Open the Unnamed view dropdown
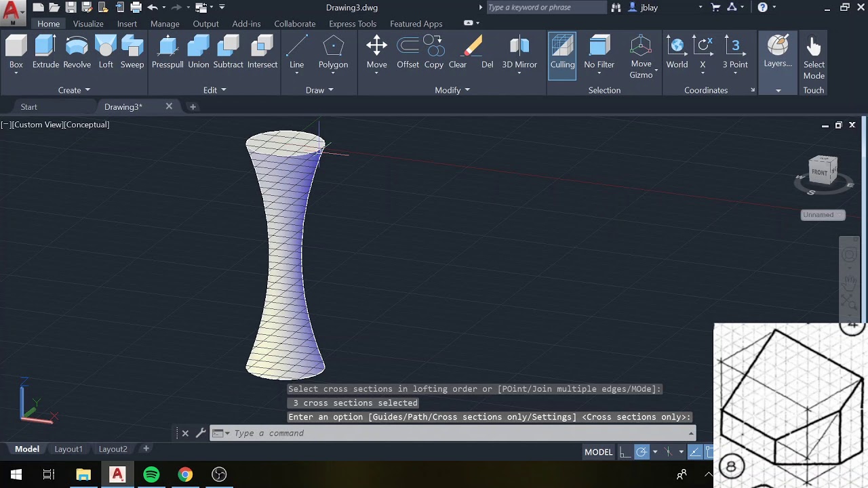This screenshot has height=488, width=868. 823,215
